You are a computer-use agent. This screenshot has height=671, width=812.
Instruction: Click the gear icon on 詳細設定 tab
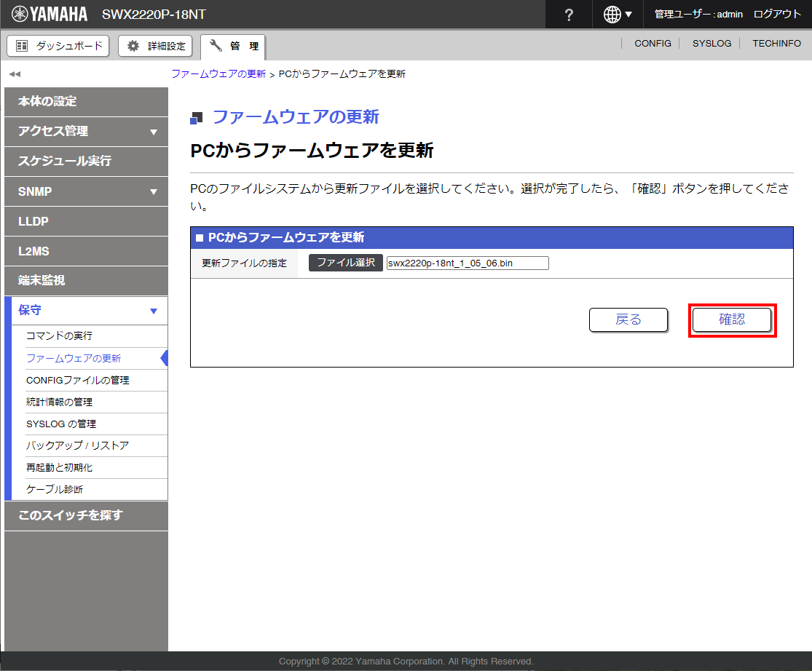click(132, 46)
